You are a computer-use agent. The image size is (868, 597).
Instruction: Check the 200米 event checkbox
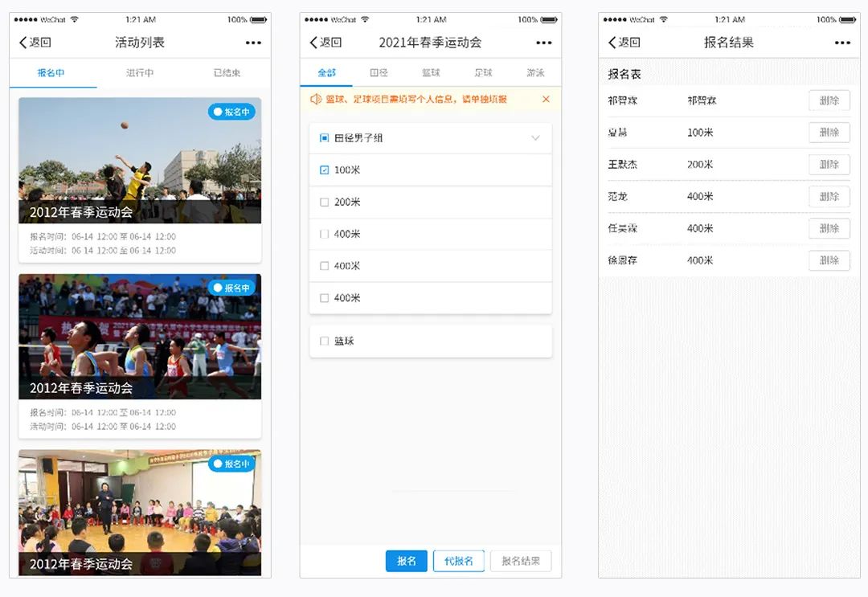click(x=325, y=202)
